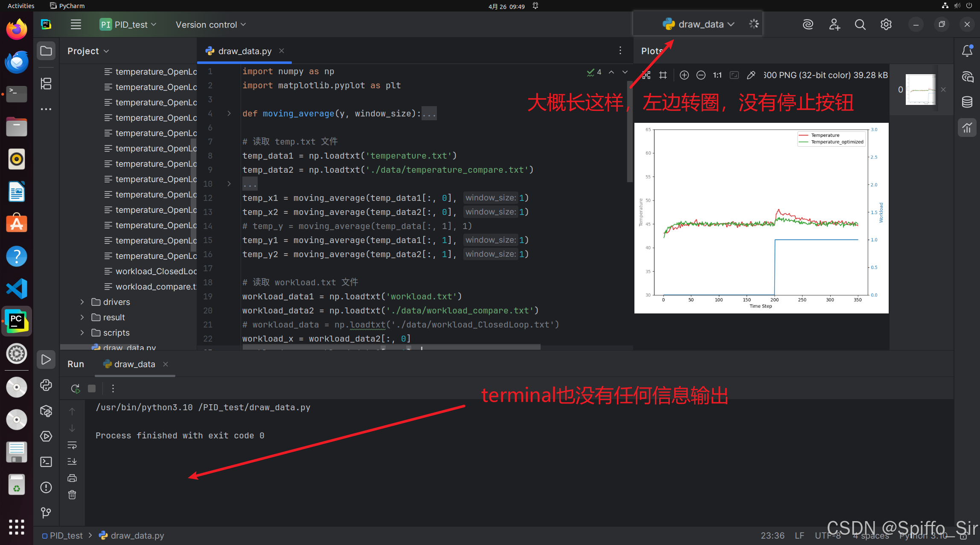The image size is (980, 545).
Task: Open the Python Packages tool window
Action: click(46, 411)
